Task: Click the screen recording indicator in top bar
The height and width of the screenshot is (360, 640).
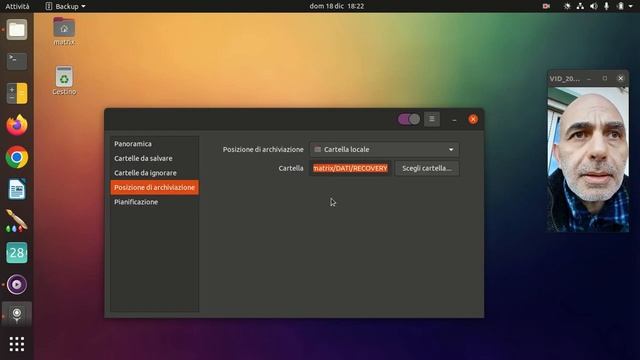Action: point(546,6)
